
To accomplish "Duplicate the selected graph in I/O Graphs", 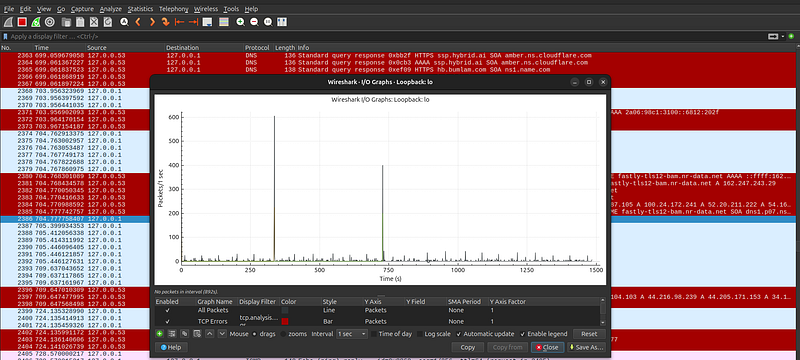I will tap(184, 334).
